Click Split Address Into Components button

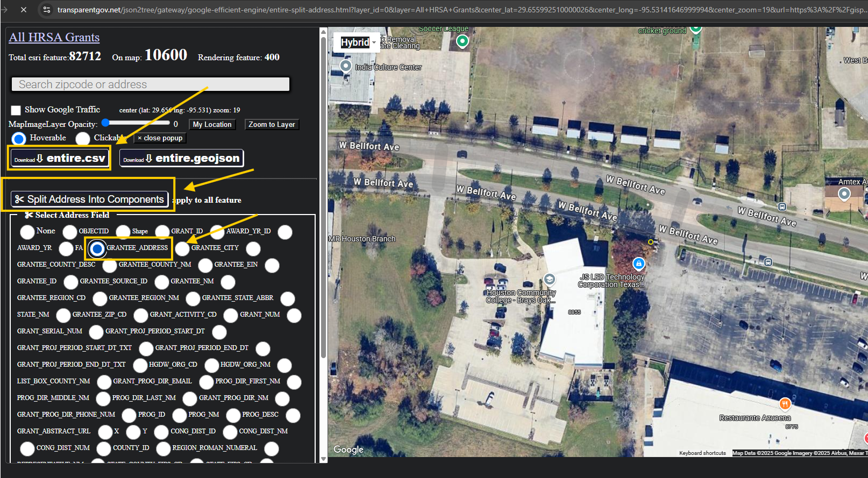pos(90,199)
